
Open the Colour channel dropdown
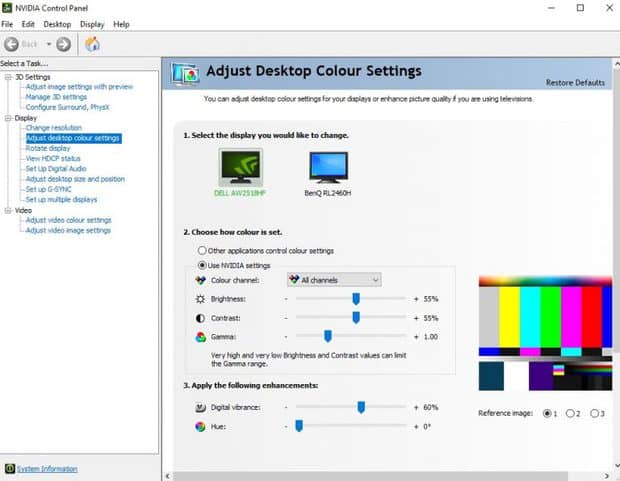333,280
